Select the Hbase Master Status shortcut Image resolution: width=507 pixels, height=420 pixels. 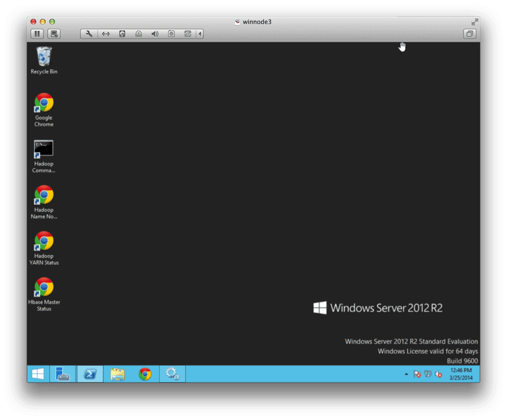44,295
